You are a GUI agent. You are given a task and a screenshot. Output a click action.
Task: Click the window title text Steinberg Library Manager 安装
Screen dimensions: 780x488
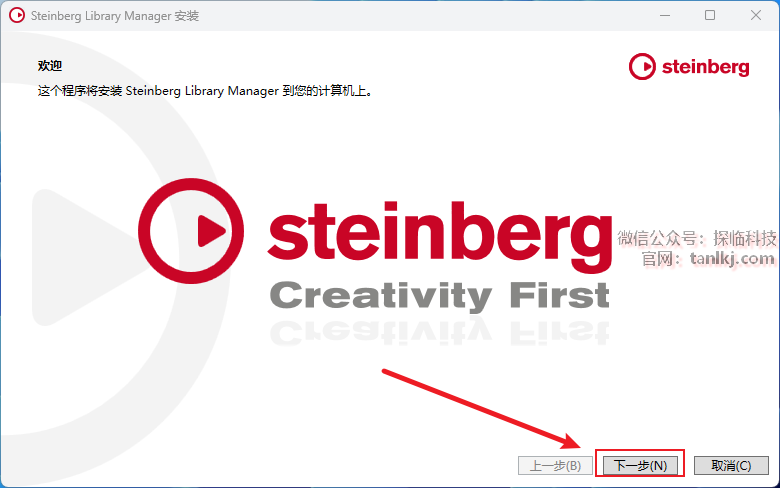115,16
